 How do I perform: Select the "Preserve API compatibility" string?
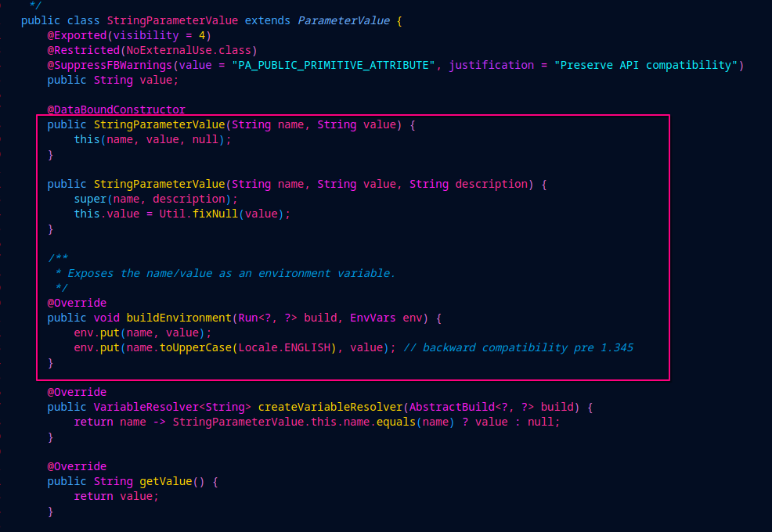[645, 65]
